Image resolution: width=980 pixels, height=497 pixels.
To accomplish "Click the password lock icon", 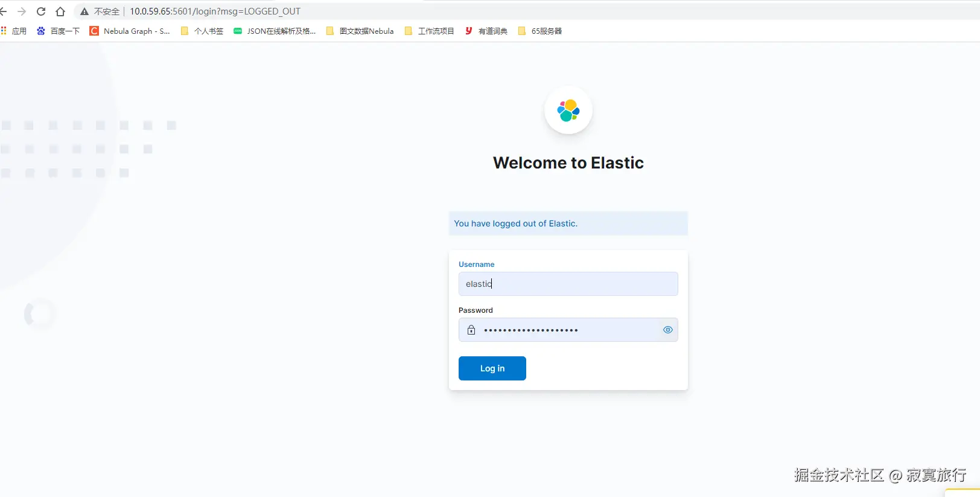I will (x=471, y=330).
